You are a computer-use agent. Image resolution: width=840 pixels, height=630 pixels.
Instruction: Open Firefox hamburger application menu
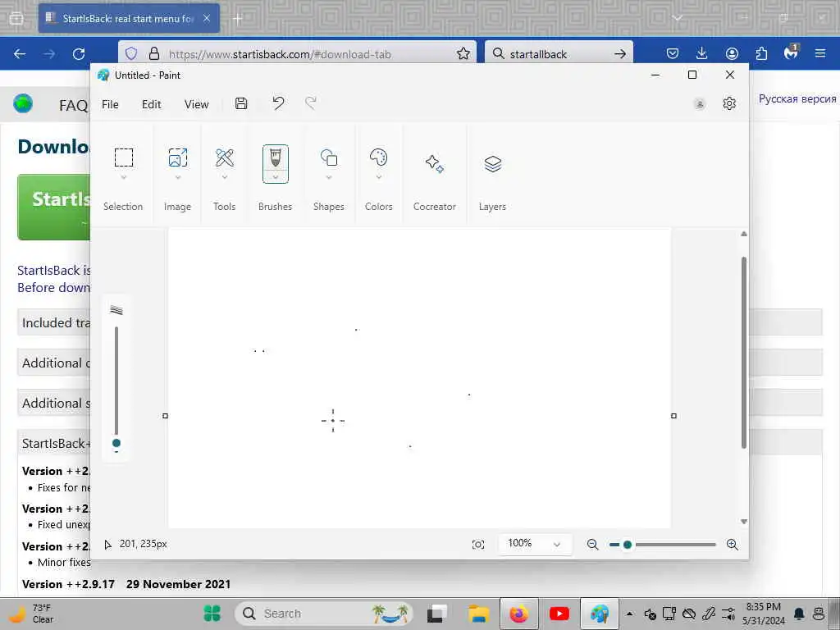click(820, 53)
